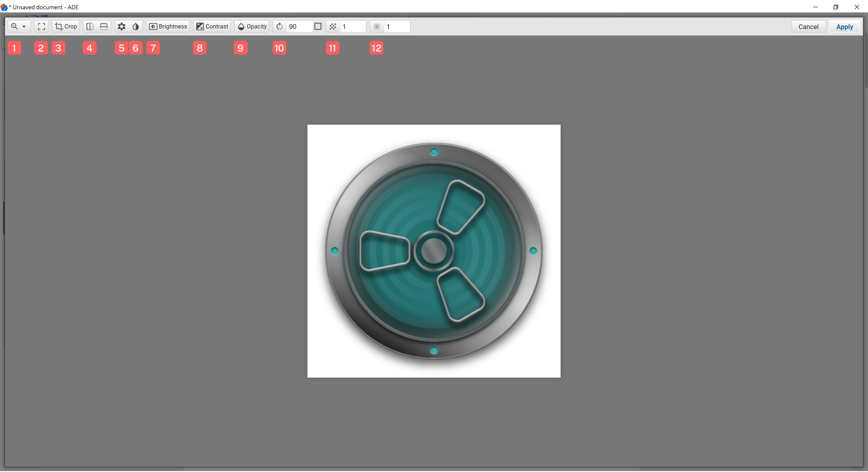Select the Crop tool

coord(66,27)
